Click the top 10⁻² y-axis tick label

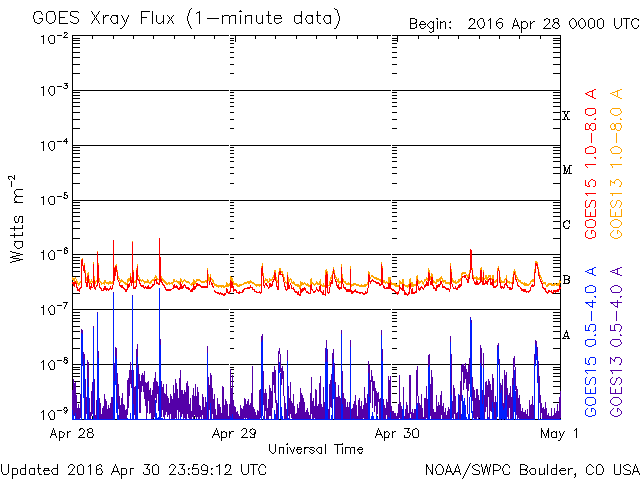[x=55, y=39]
